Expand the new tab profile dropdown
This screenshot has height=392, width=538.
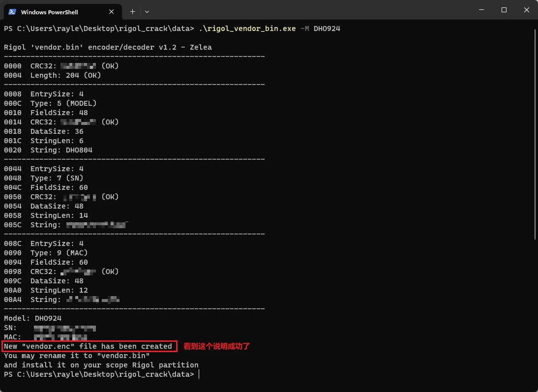(x=147, y=11)
